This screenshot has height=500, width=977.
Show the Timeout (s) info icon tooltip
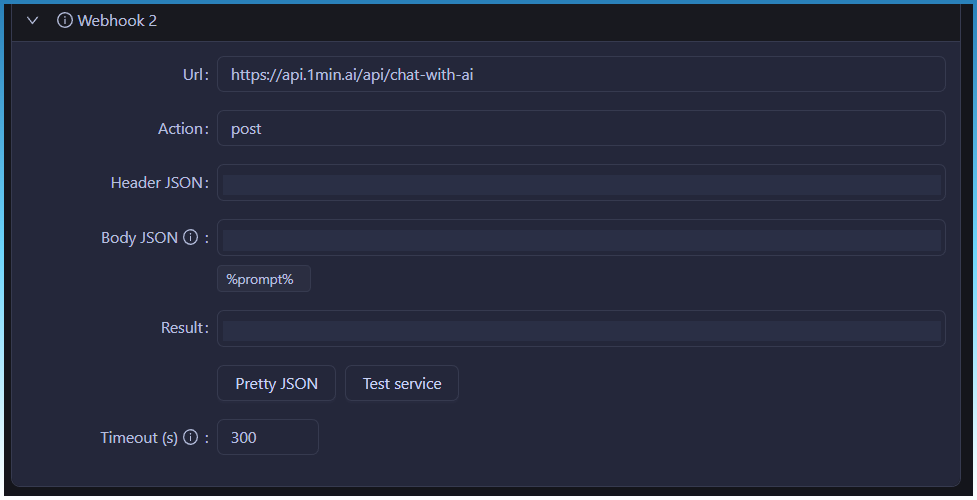pos(190,438)
